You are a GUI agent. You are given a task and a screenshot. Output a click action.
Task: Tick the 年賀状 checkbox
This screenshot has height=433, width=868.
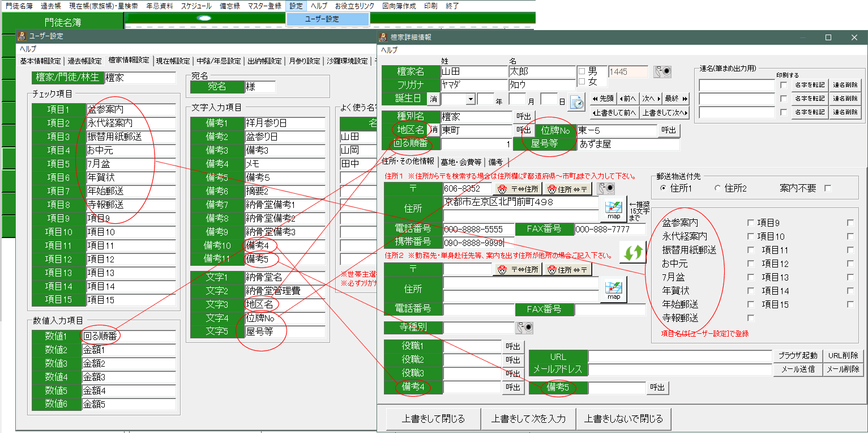point(751,291)
